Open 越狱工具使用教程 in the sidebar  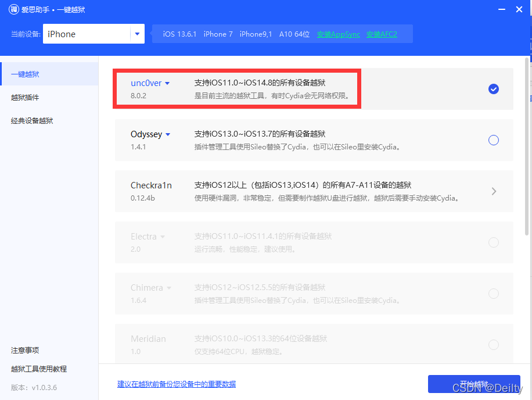pos(39,369)
